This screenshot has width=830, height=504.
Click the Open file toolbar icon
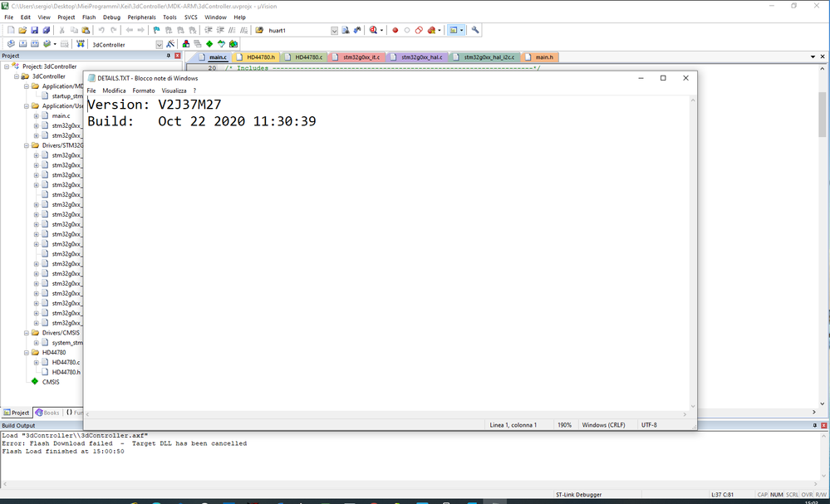click(22, 30)
